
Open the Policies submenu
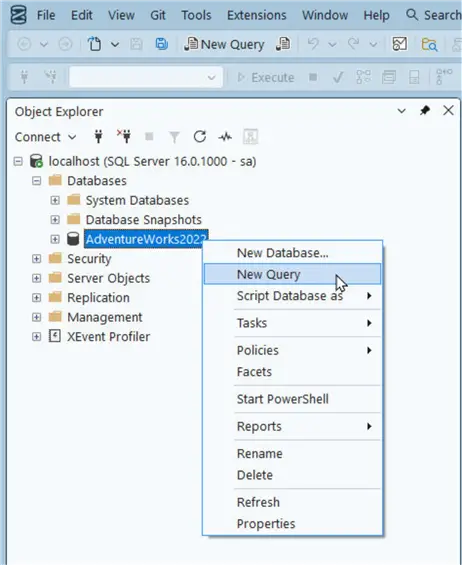coord(292,350)
